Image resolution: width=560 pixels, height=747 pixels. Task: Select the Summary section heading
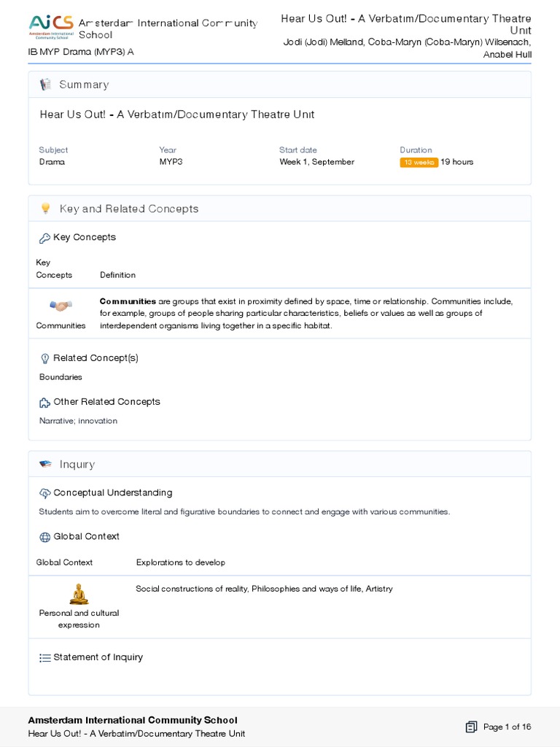84,85
